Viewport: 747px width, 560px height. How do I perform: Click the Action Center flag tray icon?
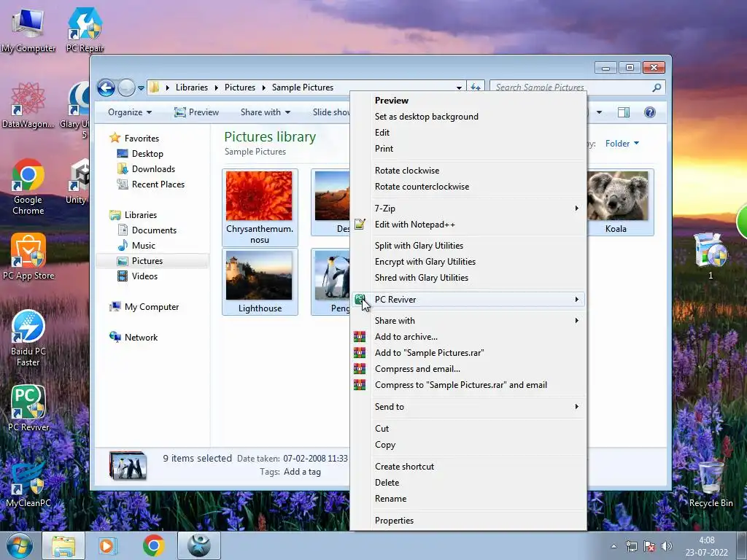tap(649, 546)
